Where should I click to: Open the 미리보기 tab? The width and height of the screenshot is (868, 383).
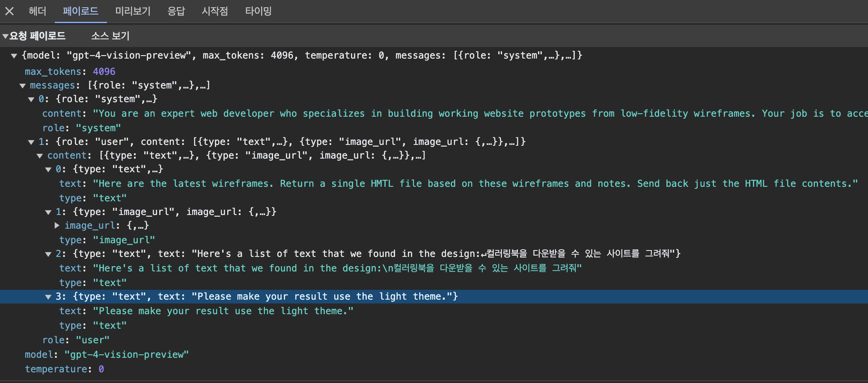point(133,11)
